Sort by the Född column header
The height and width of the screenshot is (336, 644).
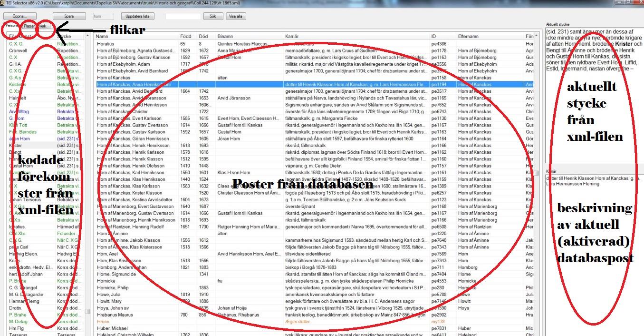188,36
